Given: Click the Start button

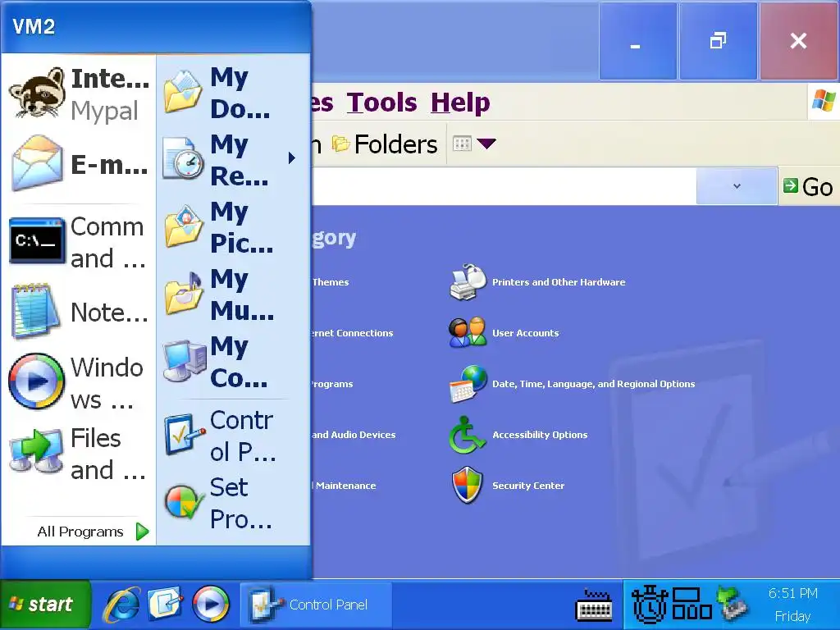Looking at the screenshot, I should coord(45,605).
